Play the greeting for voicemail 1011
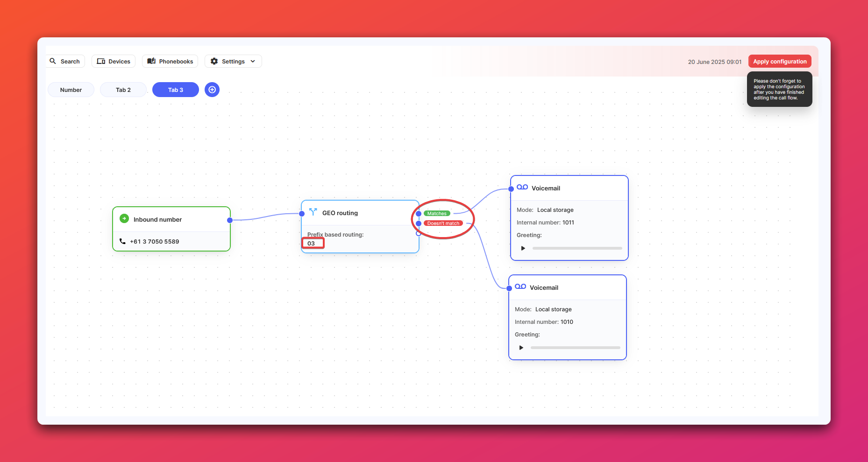The image size is (868, 462). 523,248
